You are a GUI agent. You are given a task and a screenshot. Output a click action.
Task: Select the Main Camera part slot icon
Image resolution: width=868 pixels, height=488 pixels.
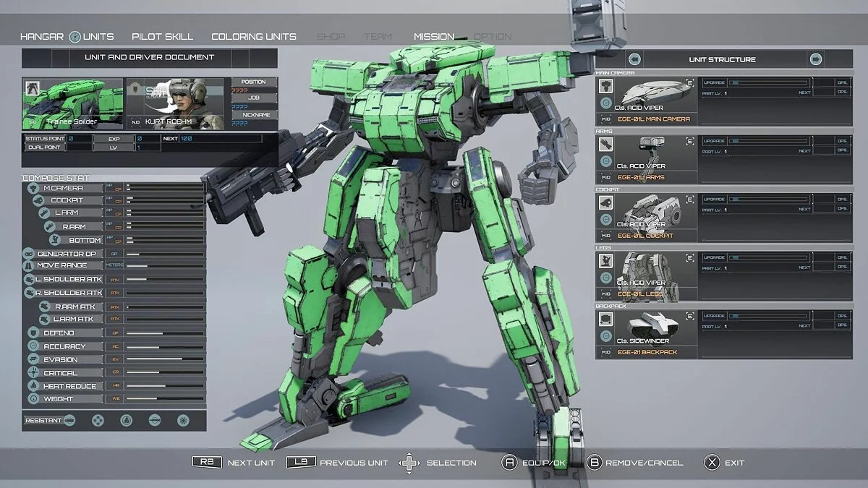point(605,86)
